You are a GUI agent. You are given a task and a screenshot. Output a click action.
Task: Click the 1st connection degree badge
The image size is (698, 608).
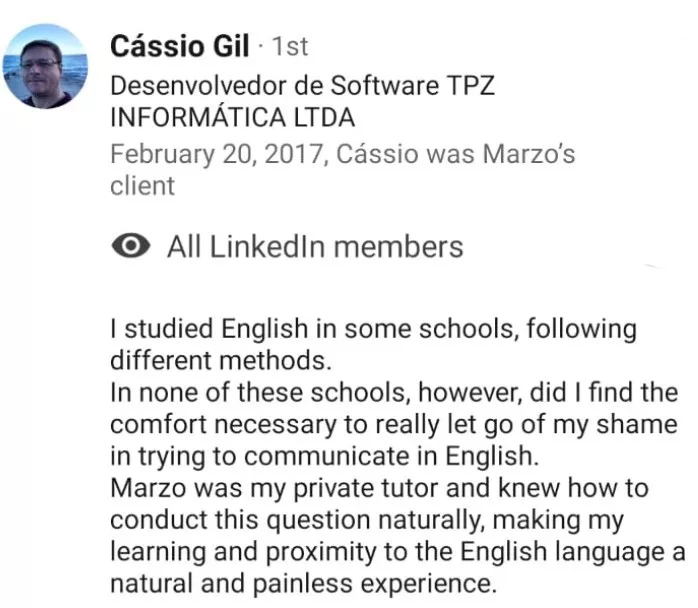click(290, 46)
